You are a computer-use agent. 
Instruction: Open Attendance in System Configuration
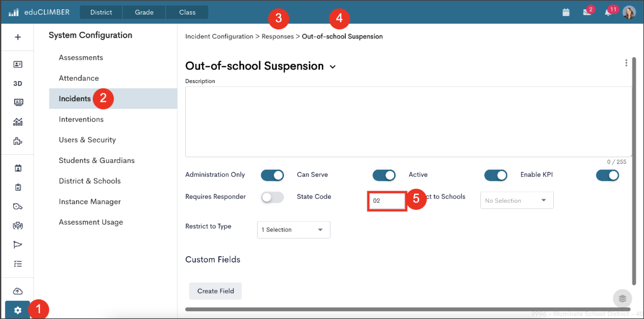click(x=79, y=78)
